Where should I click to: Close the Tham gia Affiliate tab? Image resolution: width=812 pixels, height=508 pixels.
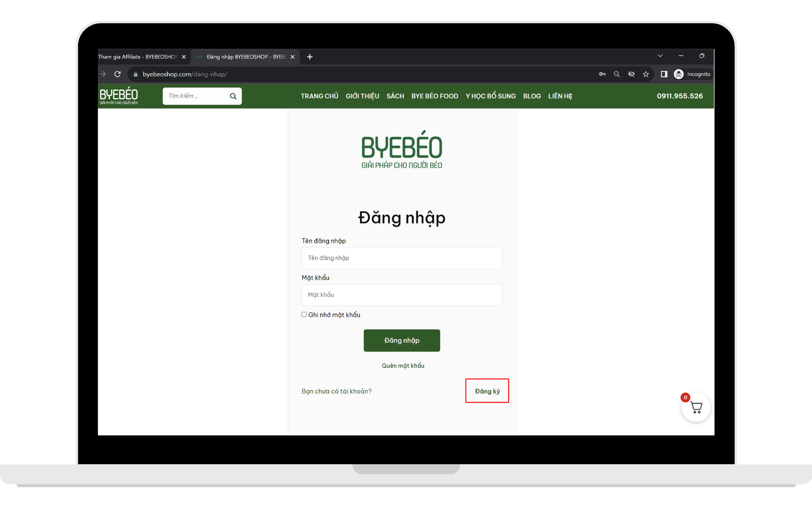click(184, 57)
